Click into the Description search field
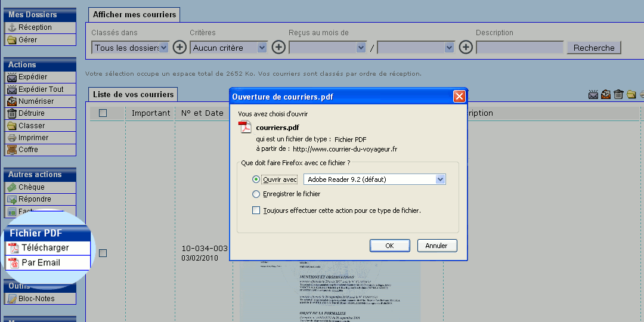 pyautogui.click(x=519, y=48)
